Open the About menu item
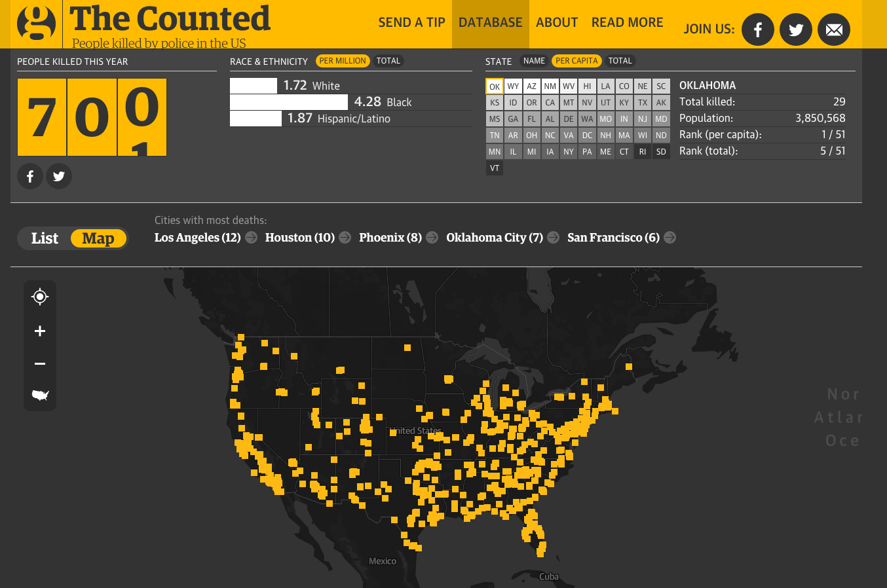Screen dimensions: 887x588 [x=557, y=23]
